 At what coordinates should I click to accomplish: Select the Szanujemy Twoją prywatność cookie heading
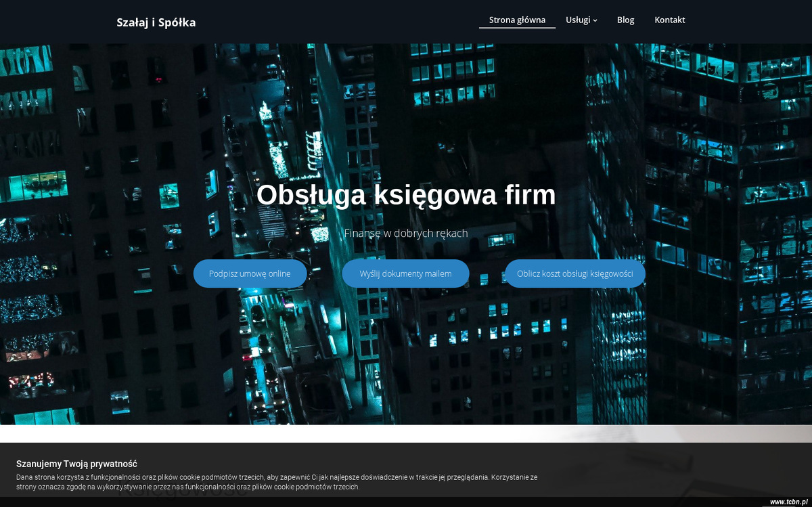(76, 464)
